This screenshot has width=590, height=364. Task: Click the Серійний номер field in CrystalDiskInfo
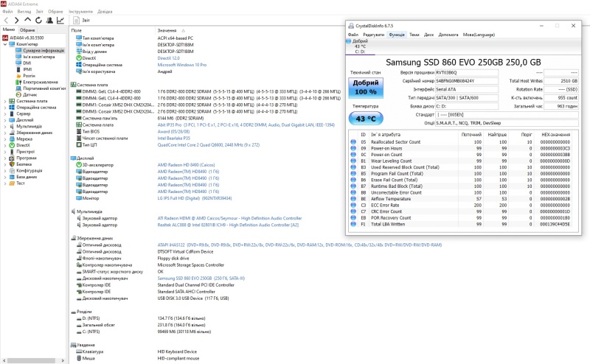click(x=467, y=81)
